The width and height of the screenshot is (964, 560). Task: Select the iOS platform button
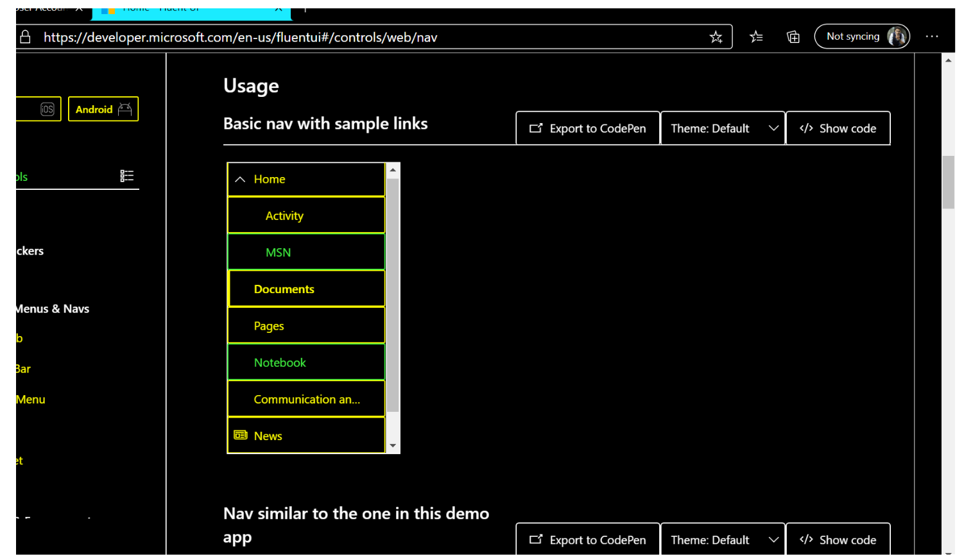coord(39,109)
